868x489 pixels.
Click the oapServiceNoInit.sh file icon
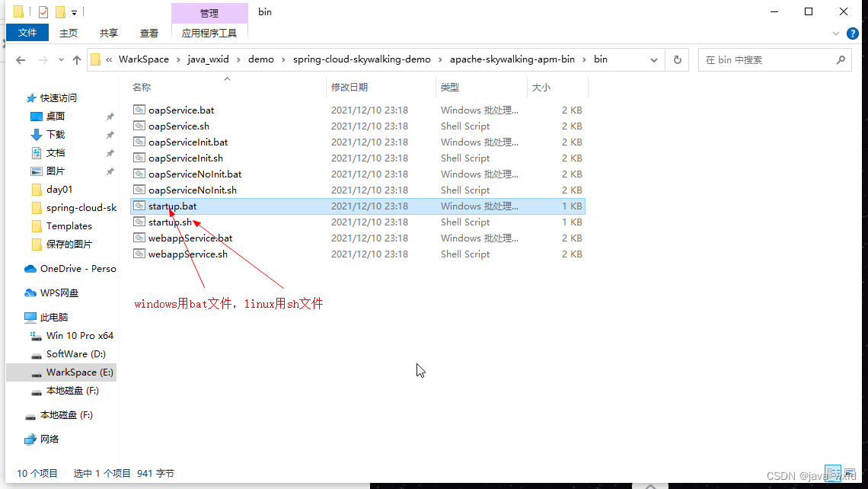tap(139, 190)
